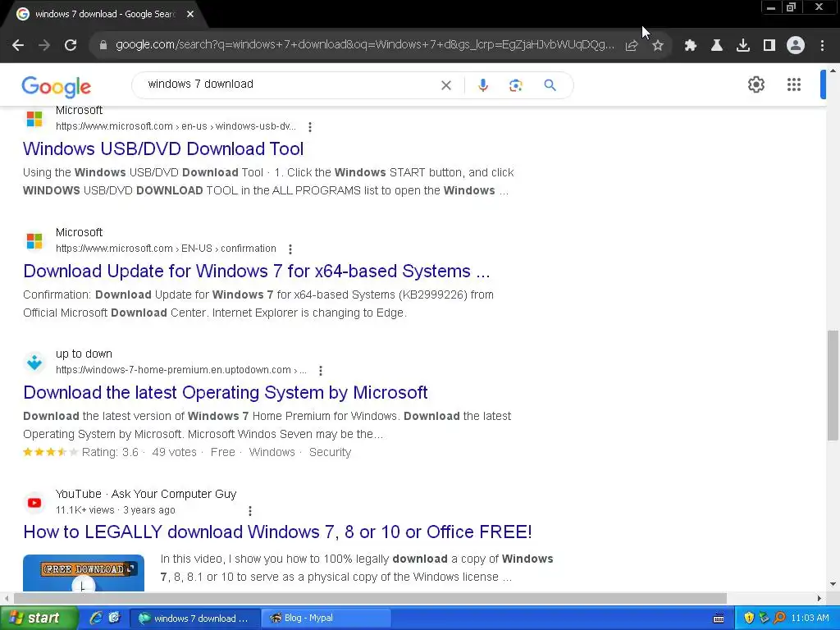Go back to the previous page
Viewport: 840px width, 630px height.
point(18,46)
